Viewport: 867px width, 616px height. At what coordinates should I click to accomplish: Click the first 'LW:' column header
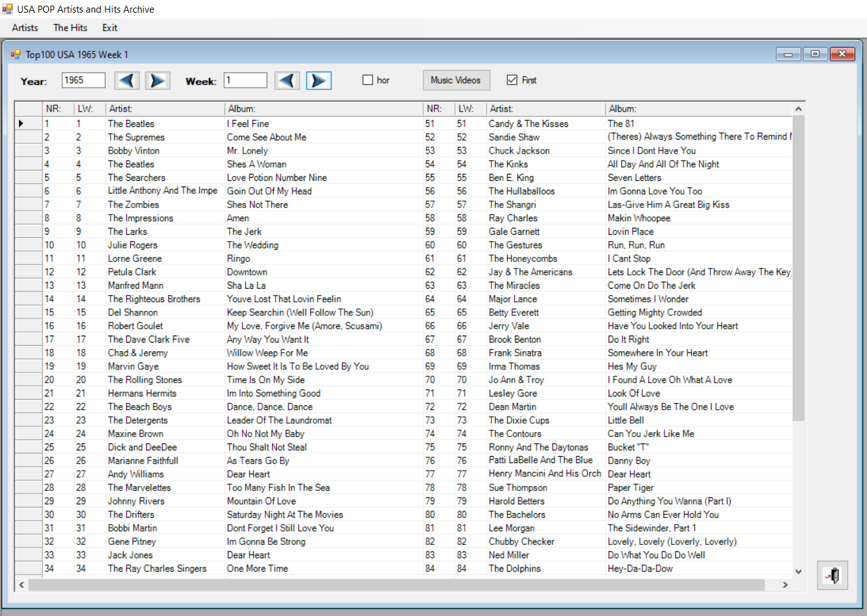tap(90, 109)
